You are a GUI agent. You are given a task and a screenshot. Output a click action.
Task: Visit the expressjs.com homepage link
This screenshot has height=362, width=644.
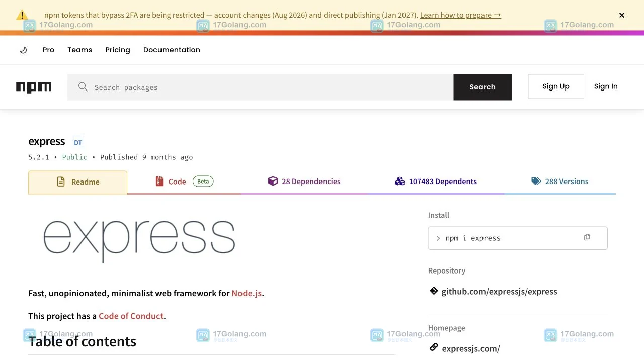pyautogui.click(x=471, y=348)
